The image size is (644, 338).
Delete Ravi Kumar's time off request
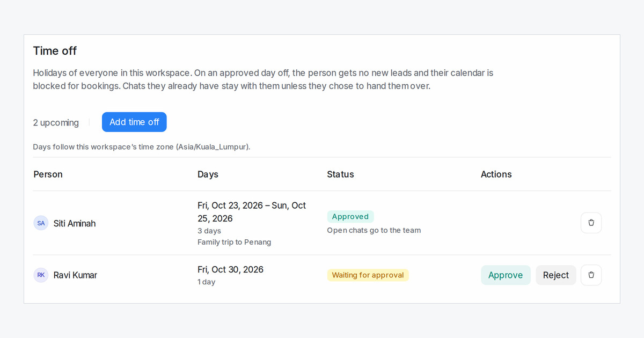pyautogui.click(x=591, y=275)
